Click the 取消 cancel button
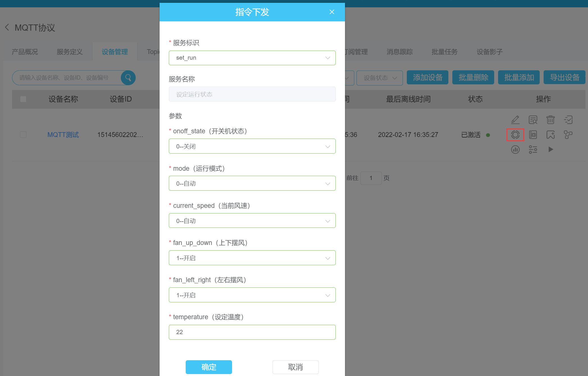 [295, 367]
